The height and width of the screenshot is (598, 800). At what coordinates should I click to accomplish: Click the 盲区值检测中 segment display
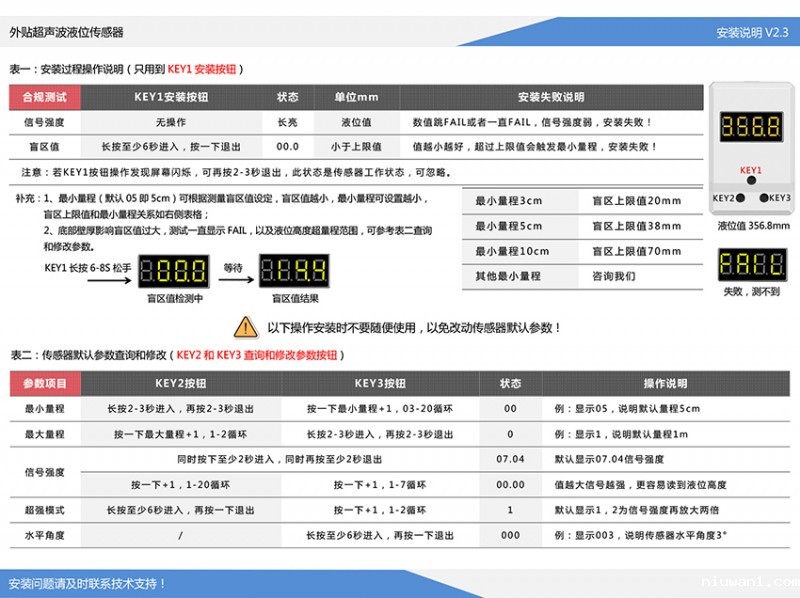click(x=175, y=271)
